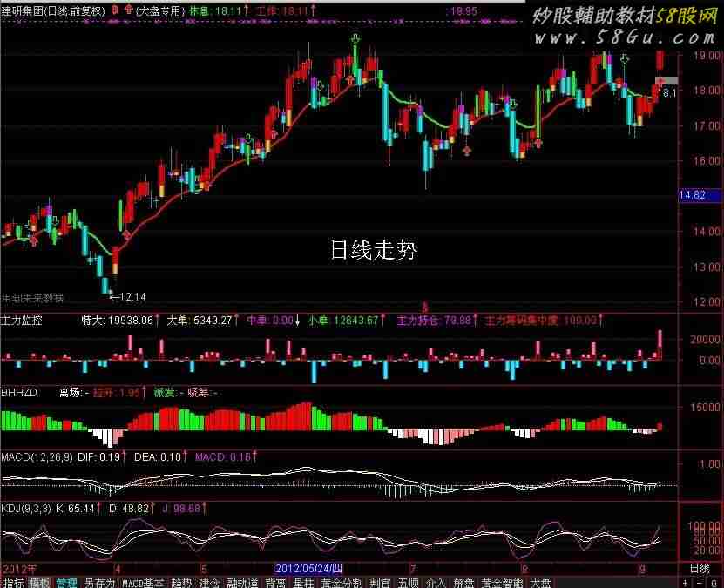Open the 解盘 template tab
Viewport: 724px width, 588px height.
pos(463,583)
